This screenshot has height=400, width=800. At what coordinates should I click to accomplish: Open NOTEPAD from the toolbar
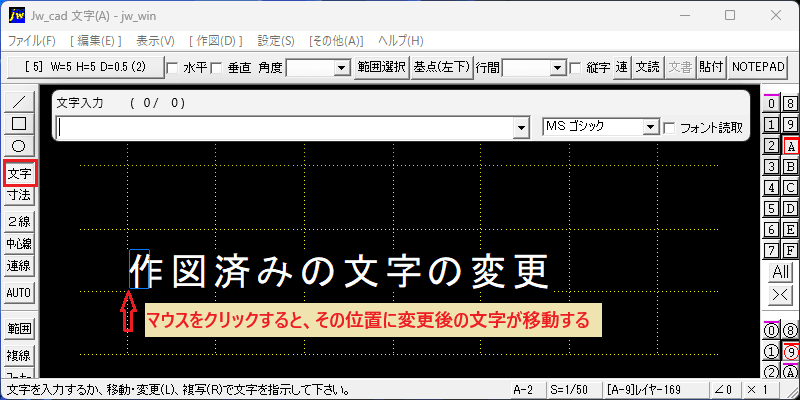758,67
